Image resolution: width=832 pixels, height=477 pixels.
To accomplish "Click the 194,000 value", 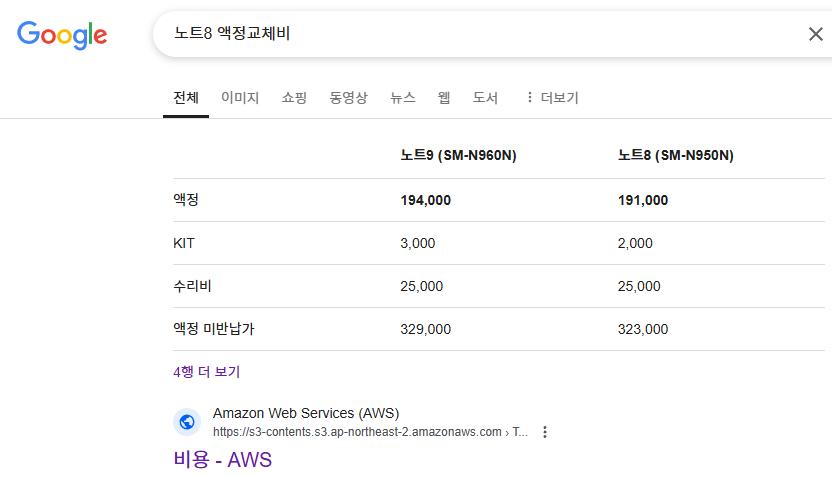I will [426, 200].
